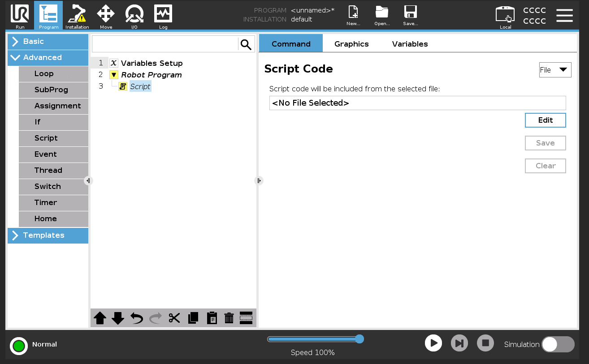Create a New program file
The width and height of the screenshot is (589, 364).
353,16
